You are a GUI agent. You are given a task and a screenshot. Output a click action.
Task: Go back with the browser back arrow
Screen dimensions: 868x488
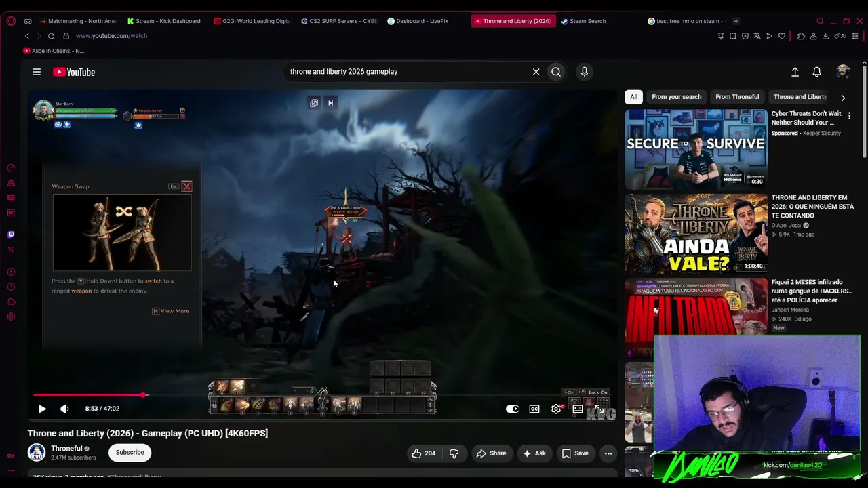point(27,36)
